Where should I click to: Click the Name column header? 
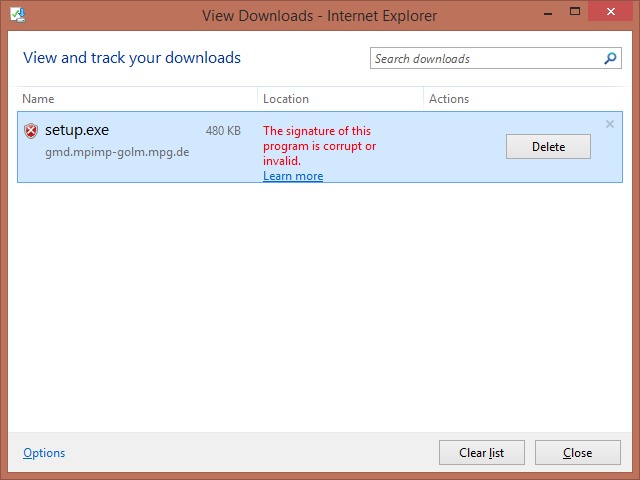[x=38, y=99]
